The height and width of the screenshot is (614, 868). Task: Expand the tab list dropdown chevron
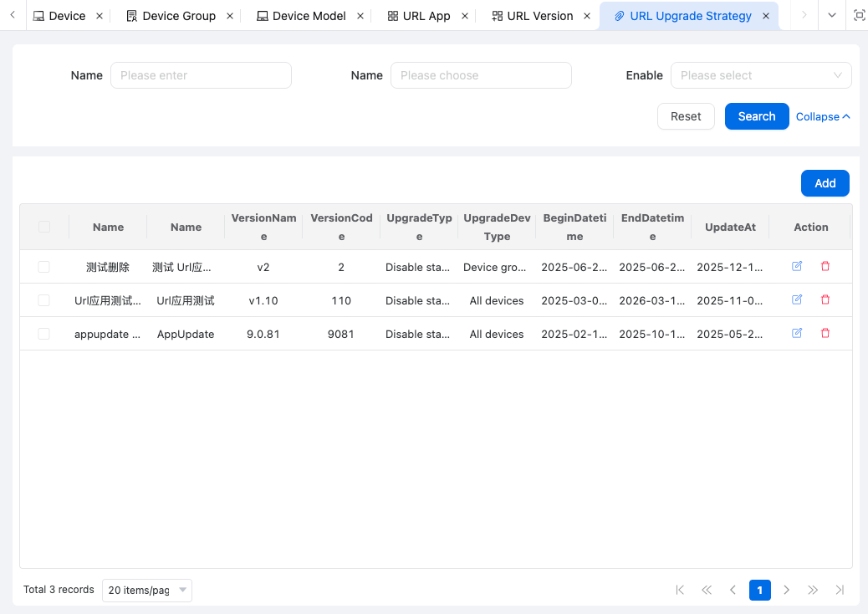click(x=831, y=15)
